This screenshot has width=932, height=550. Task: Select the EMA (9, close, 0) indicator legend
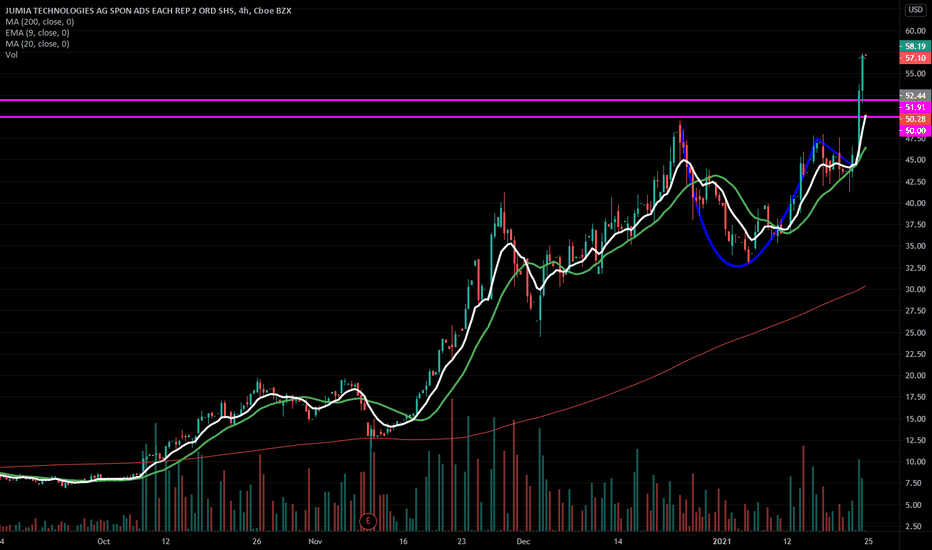(x=37, y=33)
